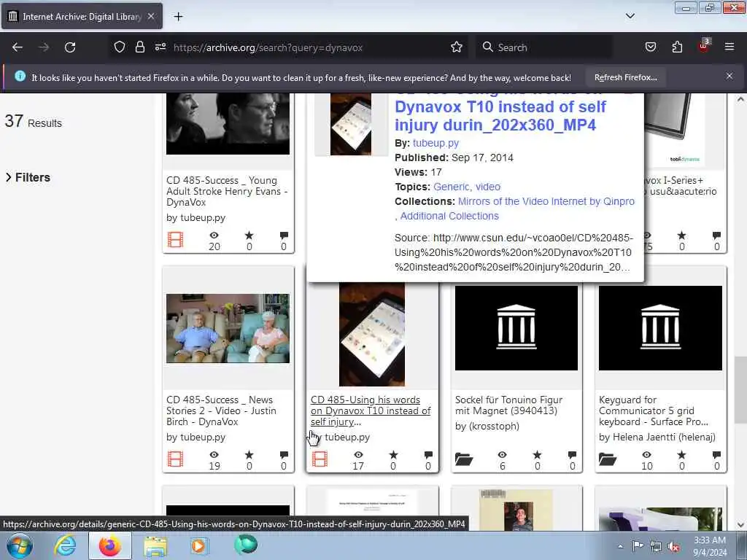
Task: Open Additional Collections link in popup
Action: pyautogui.click(x=449, y=216)
